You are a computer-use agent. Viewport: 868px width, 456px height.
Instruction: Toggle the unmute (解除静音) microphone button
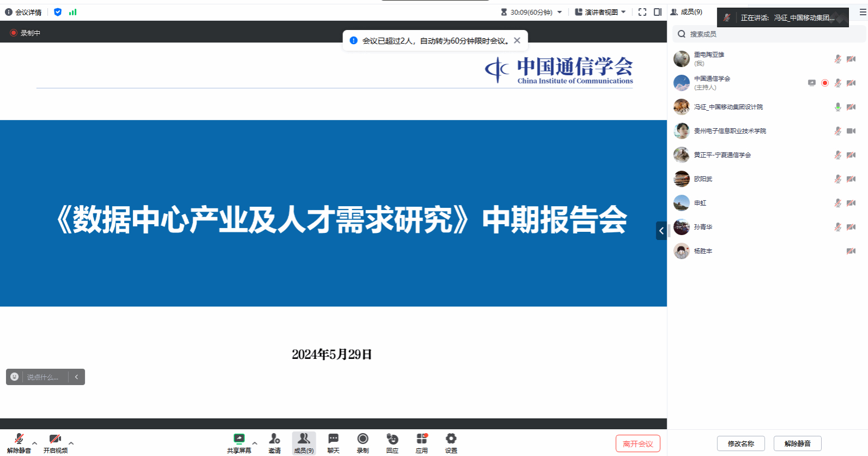[19, 440]
